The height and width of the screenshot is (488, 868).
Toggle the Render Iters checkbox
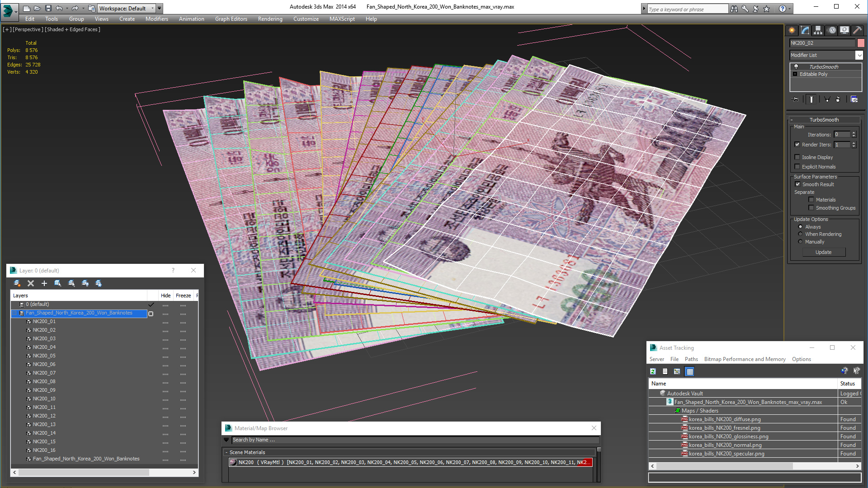click(x=797, y=145)
